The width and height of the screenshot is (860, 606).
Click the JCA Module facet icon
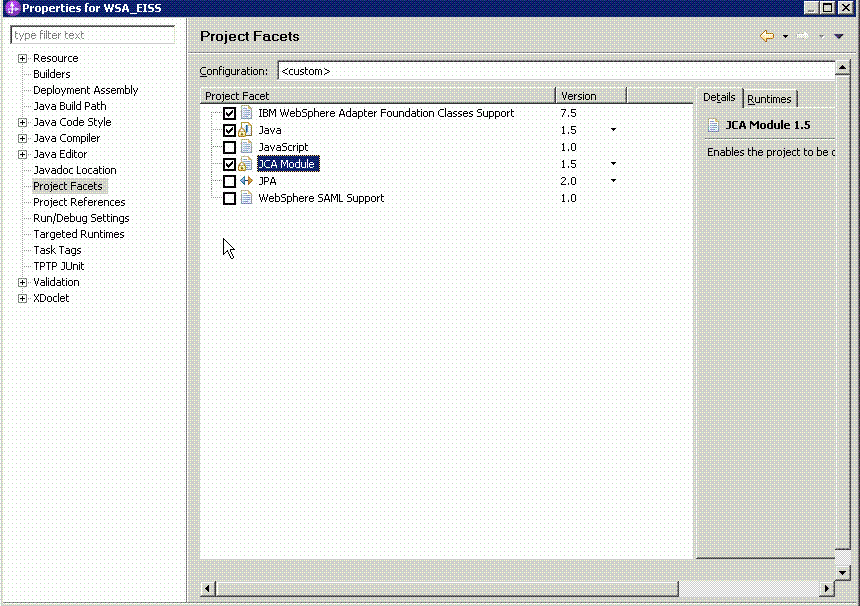pyautogui.click(x=245, y=164)
